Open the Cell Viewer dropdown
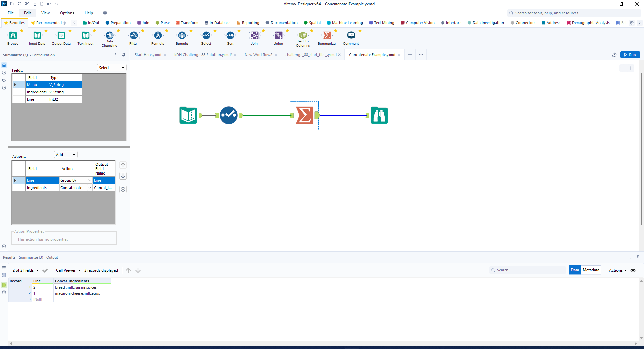 (x=68, y=270)
